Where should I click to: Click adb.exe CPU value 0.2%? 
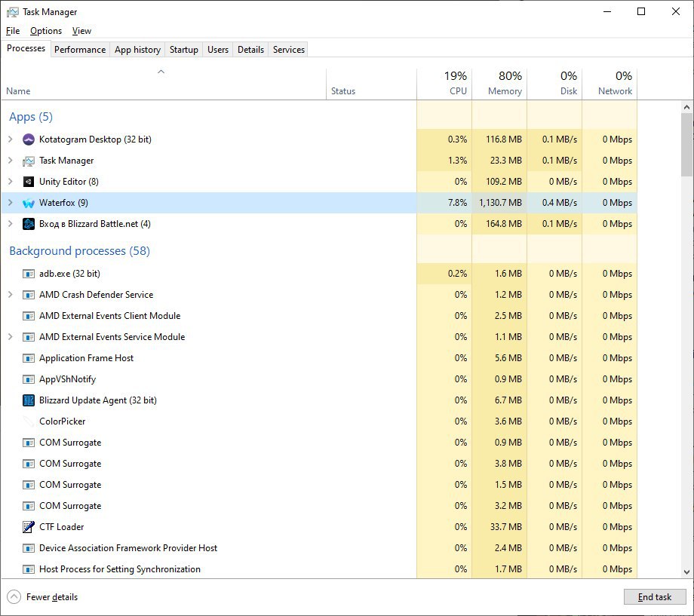click(x=457, y=274)
